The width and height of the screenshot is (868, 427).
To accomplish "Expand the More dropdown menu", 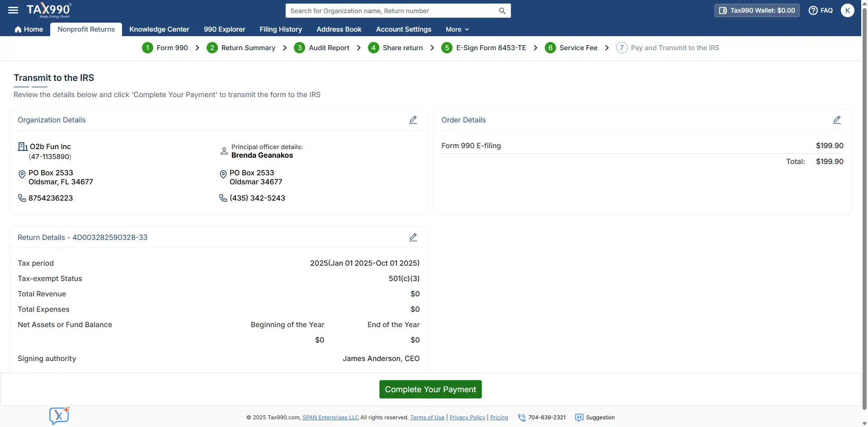I will [457, 29].
